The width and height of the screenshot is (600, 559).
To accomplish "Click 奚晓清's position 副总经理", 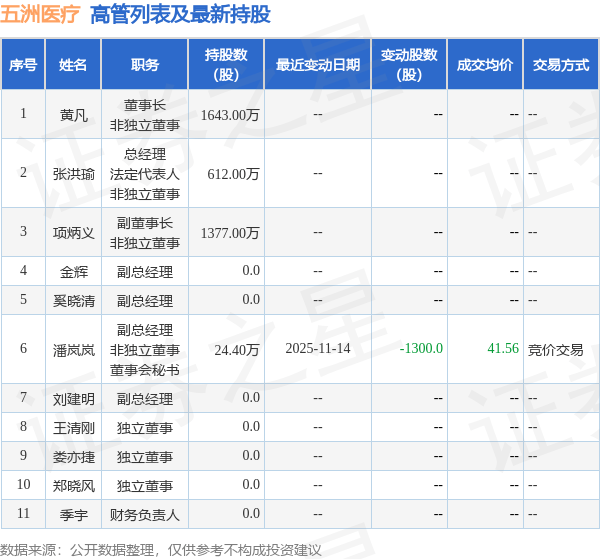I will (145, 301).
